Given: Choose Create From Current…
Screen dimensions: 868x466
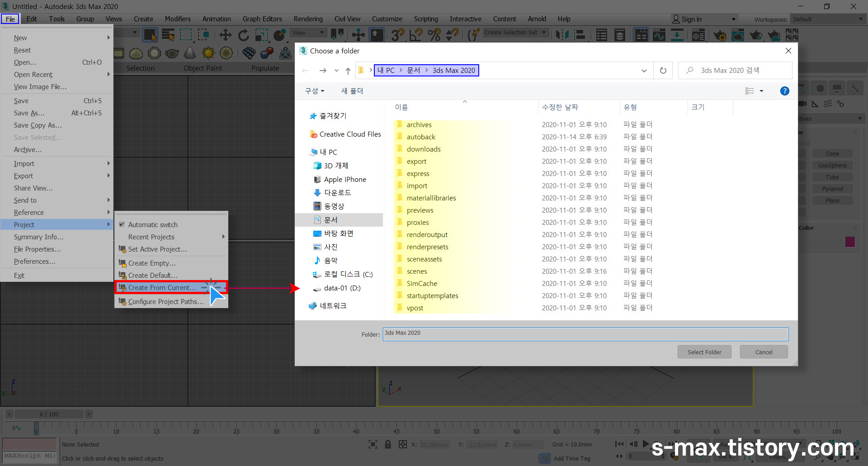Looking at the screenshot, I should 171,287.
